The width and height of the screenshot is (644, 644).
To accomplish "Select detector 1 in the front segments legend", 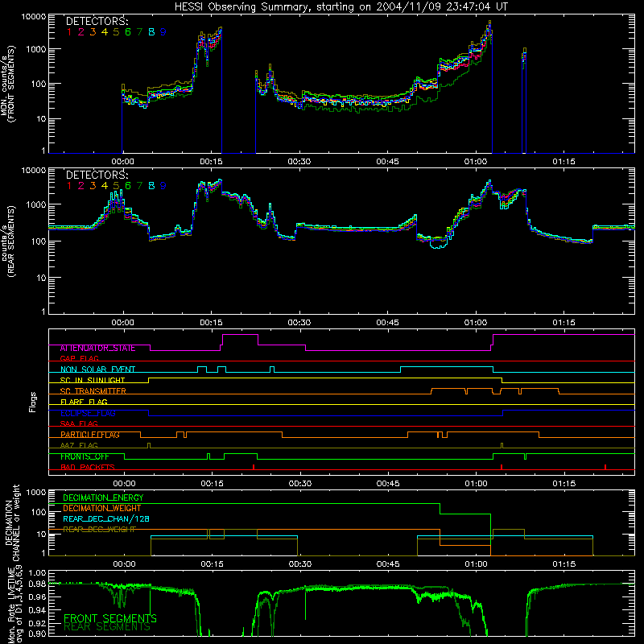I will click(69, 32).
